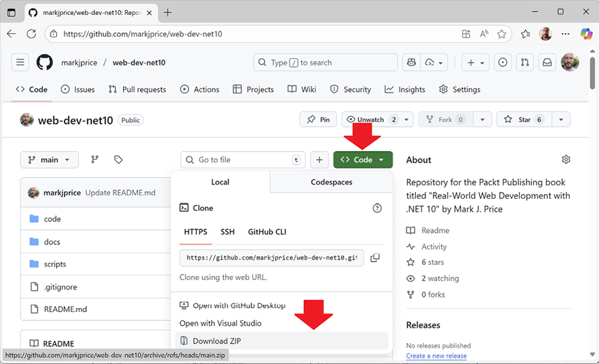The width and height of the screenshot is (599, 364).
Task: Open the create new plus dropdown
Action: [475, 62]
